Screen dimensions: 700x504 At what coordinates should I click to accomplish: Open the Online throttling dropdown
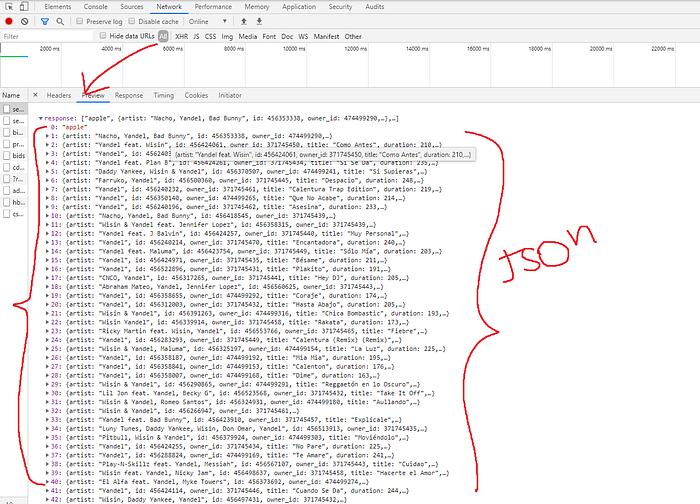(x=208, y=21)
